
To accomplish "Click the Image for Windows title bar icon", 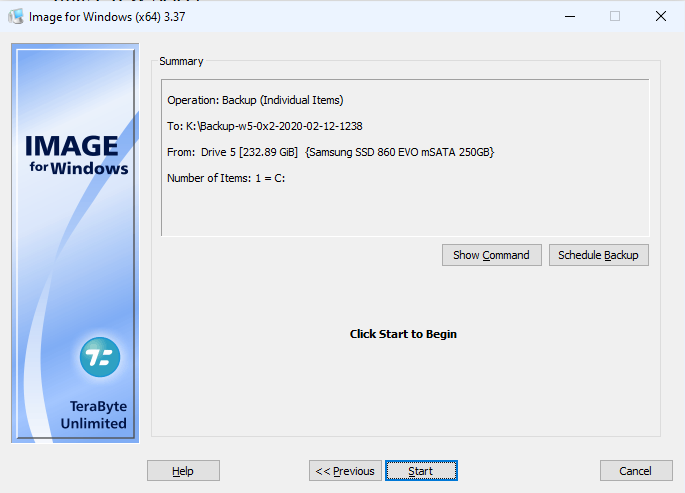I will click(16, 17).
